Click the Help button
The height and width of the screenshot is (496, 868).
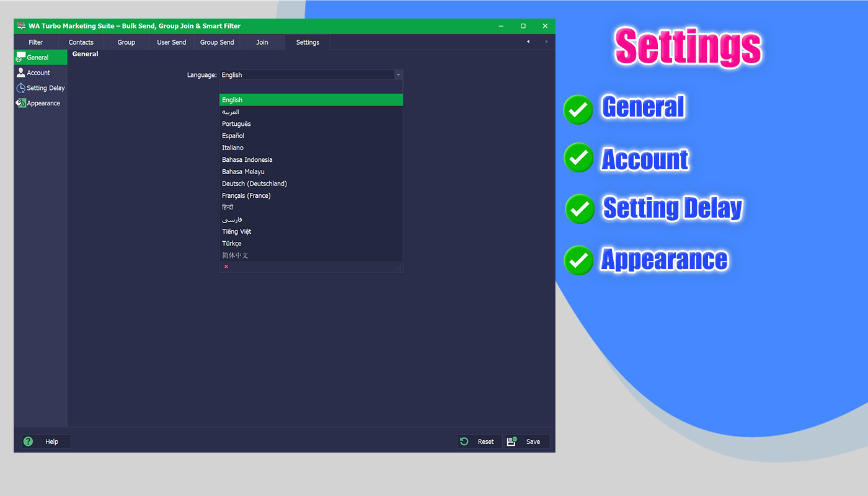point(45,441)
